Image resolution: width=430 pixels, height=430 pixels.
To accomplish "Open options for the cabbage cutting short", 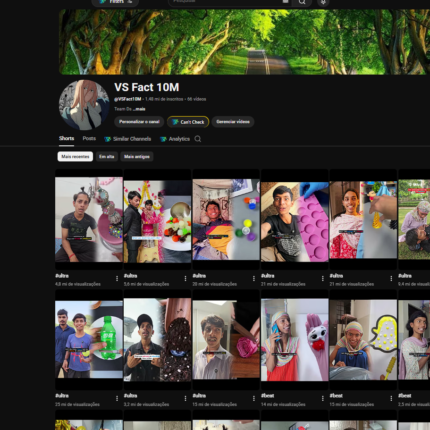I will coord(254,398).
